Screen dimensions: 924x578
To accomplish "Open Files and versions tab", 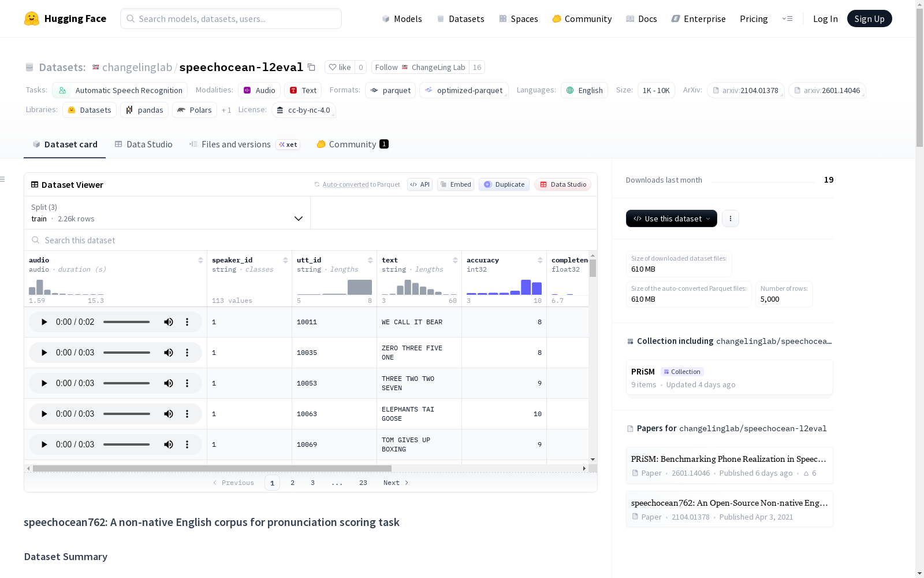I will coord(244,144).
